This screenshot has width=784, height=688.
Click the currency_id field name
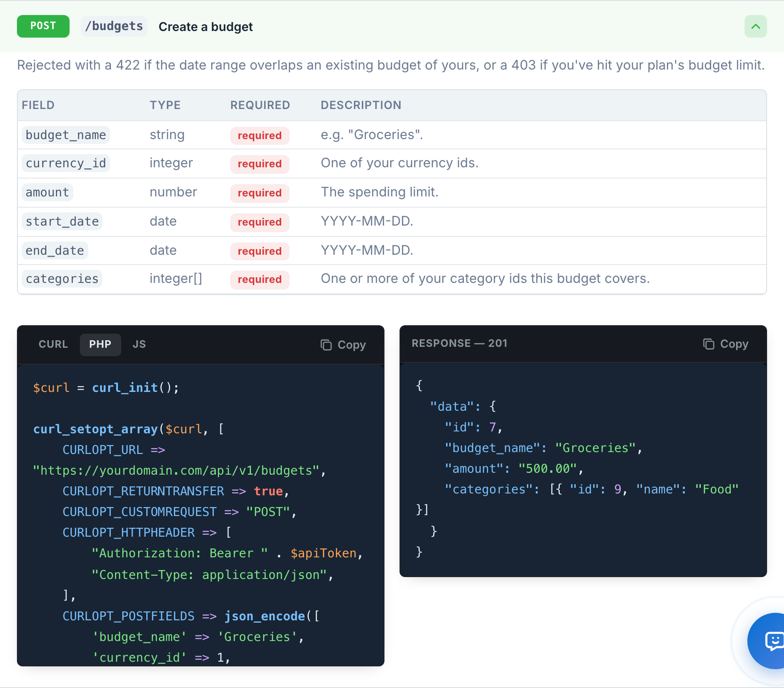pos(66,164)
